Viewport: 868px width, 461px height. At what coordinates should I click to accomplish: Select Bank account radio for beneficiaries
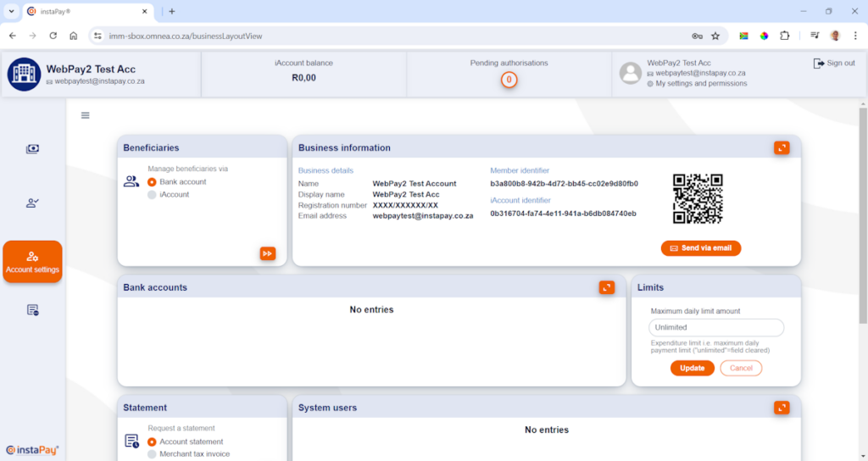pyautogui.click(x=152, y=182)
